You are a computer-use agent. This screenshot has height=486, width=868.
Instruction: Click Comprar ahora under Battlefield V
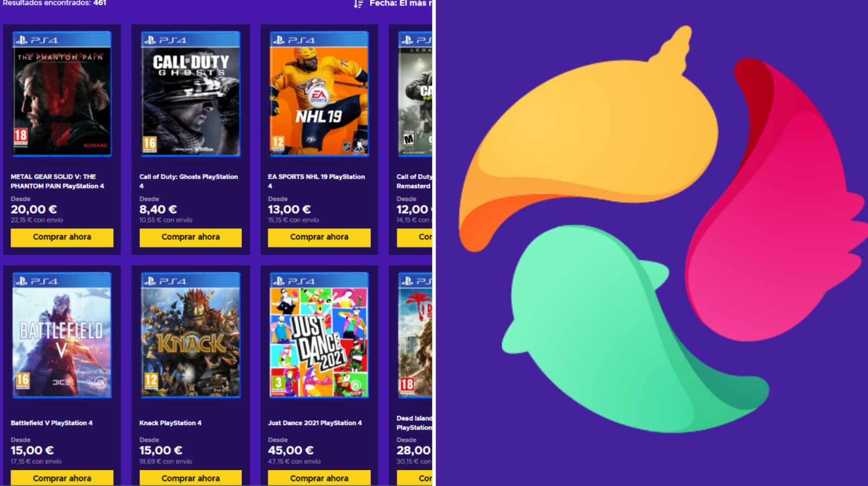coord(62,478)
